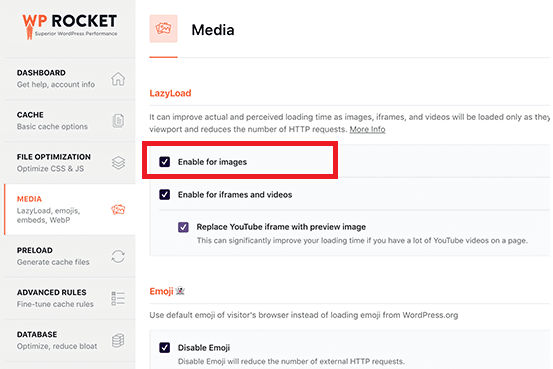This screenshot has height=369, width=553.
Task: Click the LazyLoad section heading
Action: 170,93
